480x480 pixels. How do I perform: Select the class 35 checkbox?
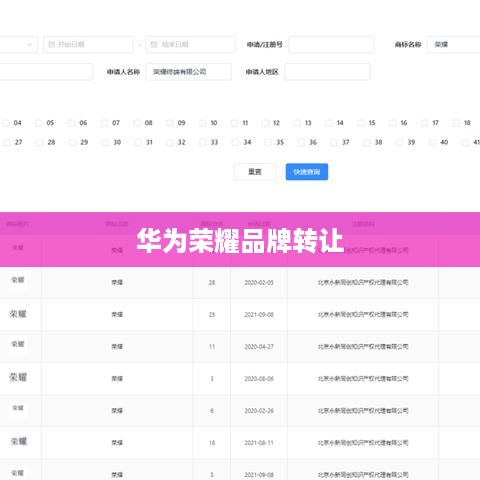click(x=268, y=142)
